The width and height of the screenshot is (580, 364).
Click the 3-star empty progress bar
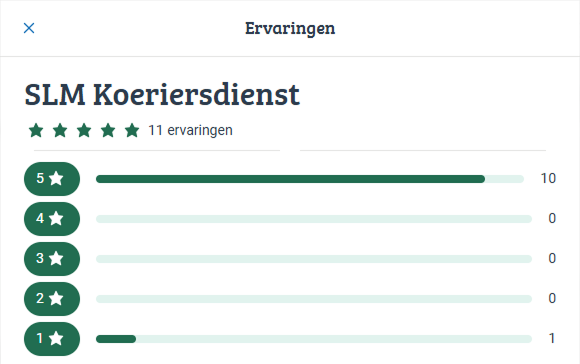pyautogui.click(x=314, y=259)
